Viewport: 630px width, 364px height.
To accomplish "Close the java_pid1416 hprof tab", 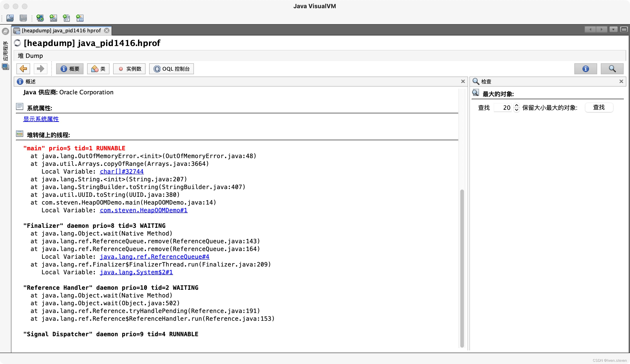I will click(107, 31).
